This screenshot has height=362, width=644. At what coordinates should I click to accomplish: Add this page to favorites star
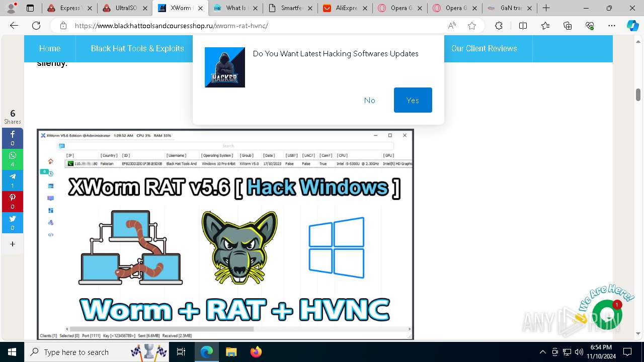[x=472, y=26]
